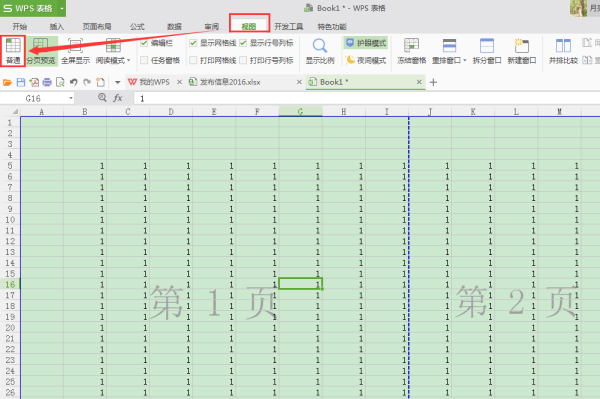Image resolution: width=600 pixels, height=399 pixels.
Task: Close the 发布信息2016.xlsx tab
Action: 299,82
